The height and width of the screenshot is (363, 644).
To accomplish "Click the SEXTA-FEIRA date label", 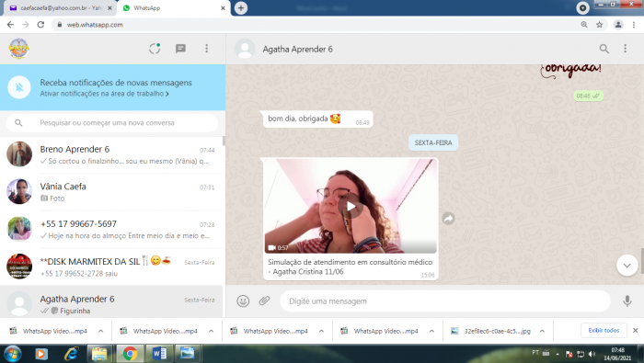I will 433,142.
